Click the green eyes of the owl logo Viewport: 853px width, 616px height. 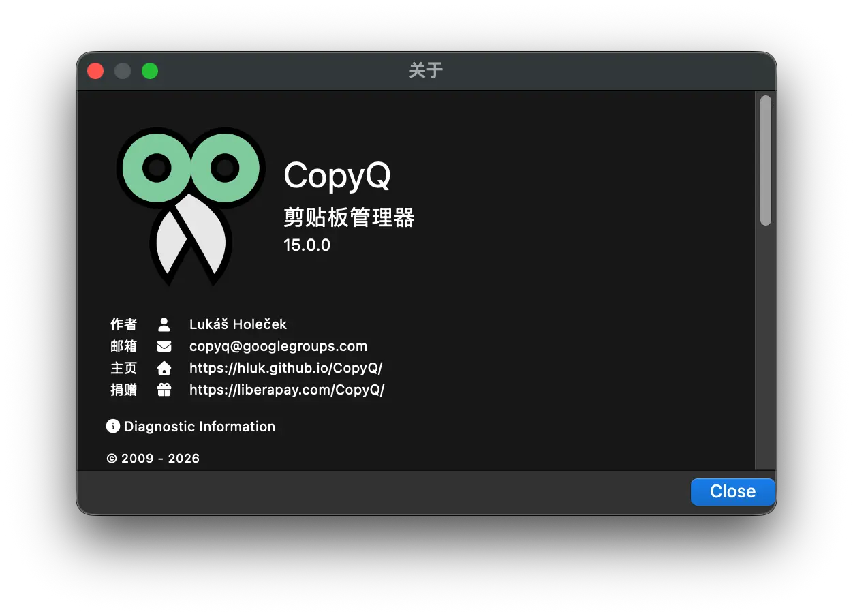click(191, 167)
